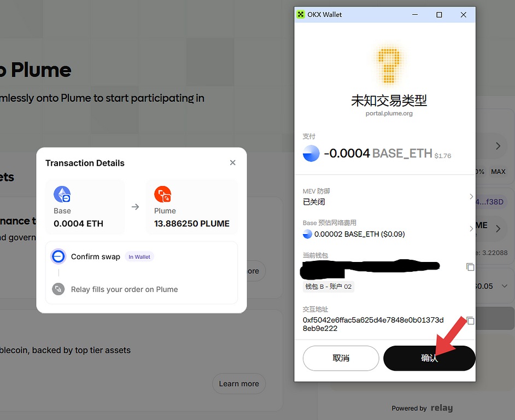515x420 pixels.
Task: Click the Learn more button
Action: [x=239, y=384]
